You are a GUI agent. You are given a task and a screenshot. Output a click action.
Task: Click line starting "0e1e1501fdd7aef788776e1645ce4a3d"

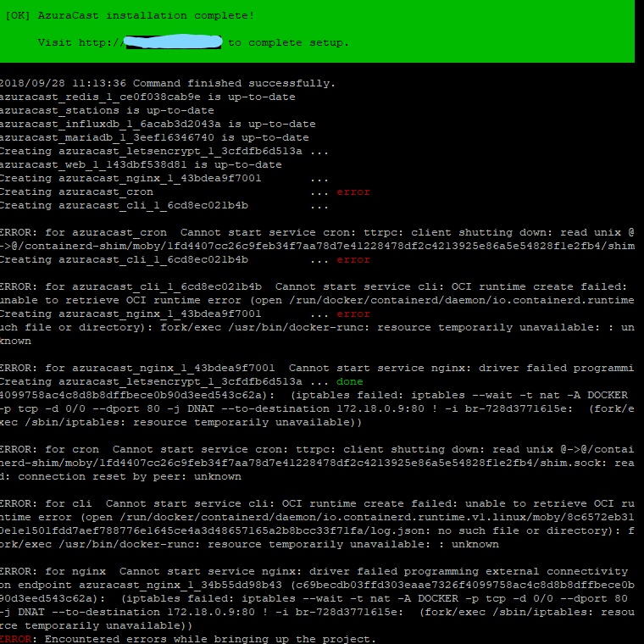pyautogui.click(x=317, y=530)
